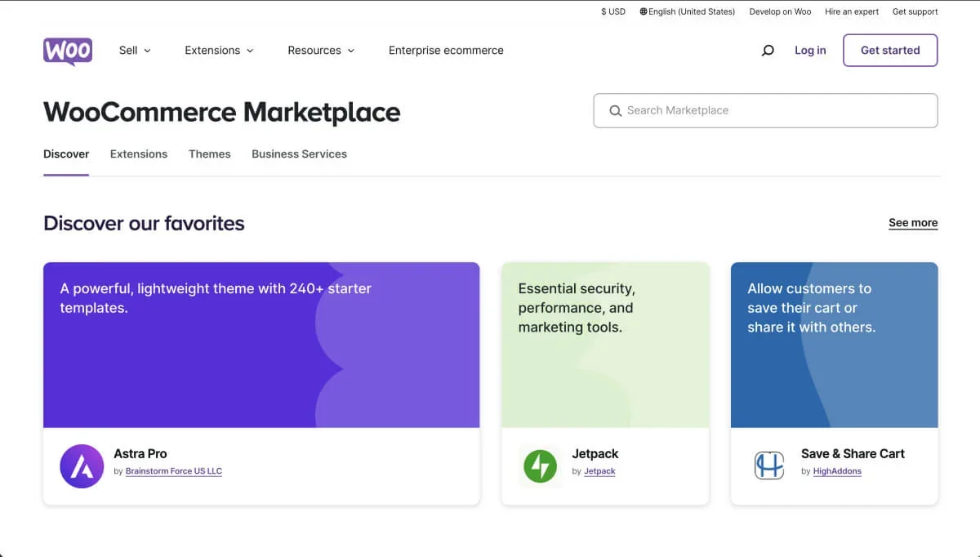Open the purple Astra Pro banner card

click(x=261, y=344)
